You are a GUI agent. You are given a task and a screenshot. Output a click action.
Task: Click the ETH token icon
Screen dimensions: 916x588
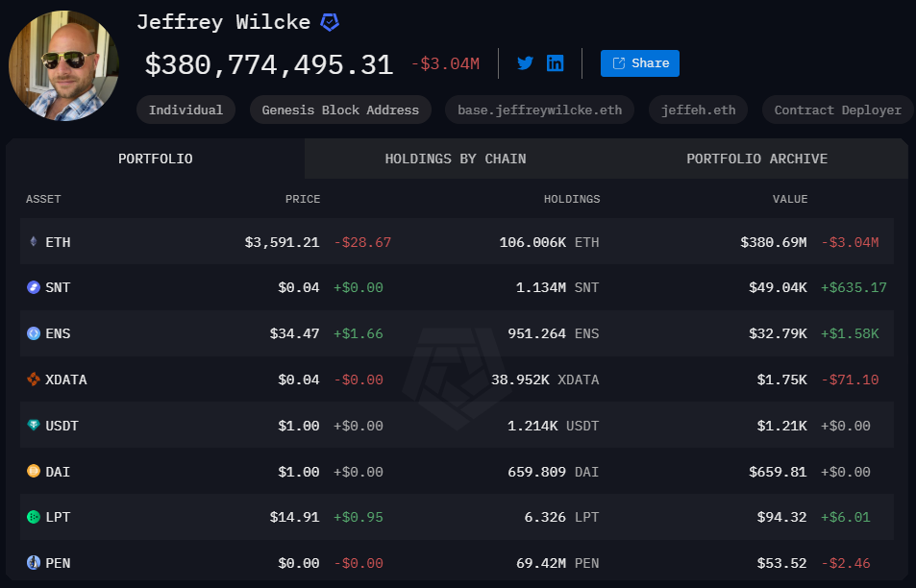click(34, 242)
